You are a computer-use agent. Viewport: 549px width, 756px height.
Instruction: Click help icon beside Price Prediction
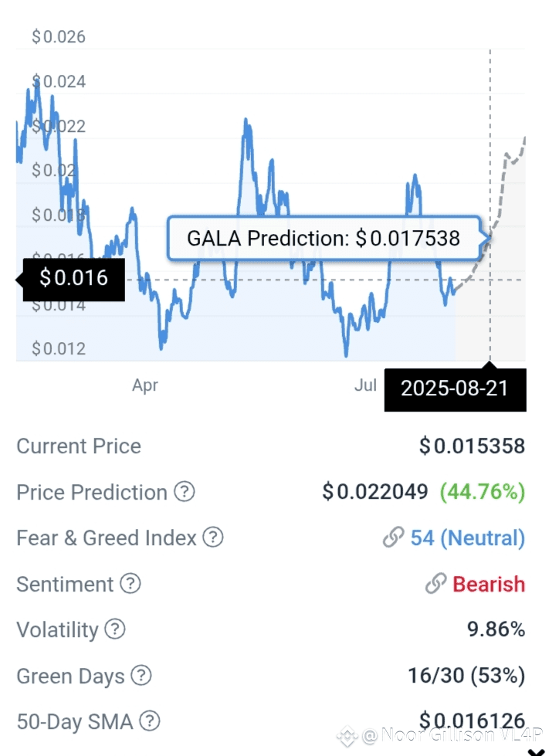tap(184, 492)
